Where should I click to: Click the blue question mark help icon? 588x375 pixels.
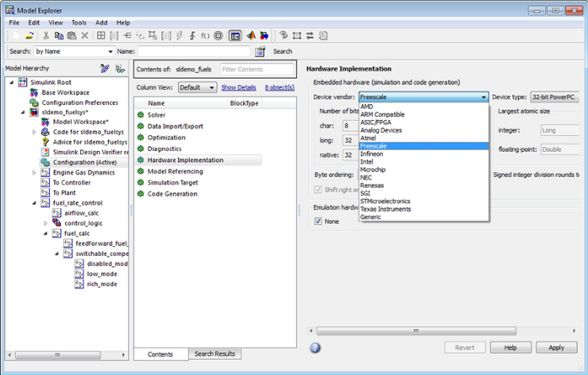tap(315, 348)
